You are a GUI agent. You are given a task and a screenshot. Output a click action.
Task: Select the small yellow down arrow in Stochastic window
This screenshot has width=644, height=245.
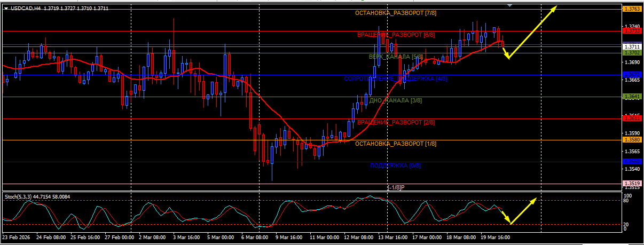505,217
